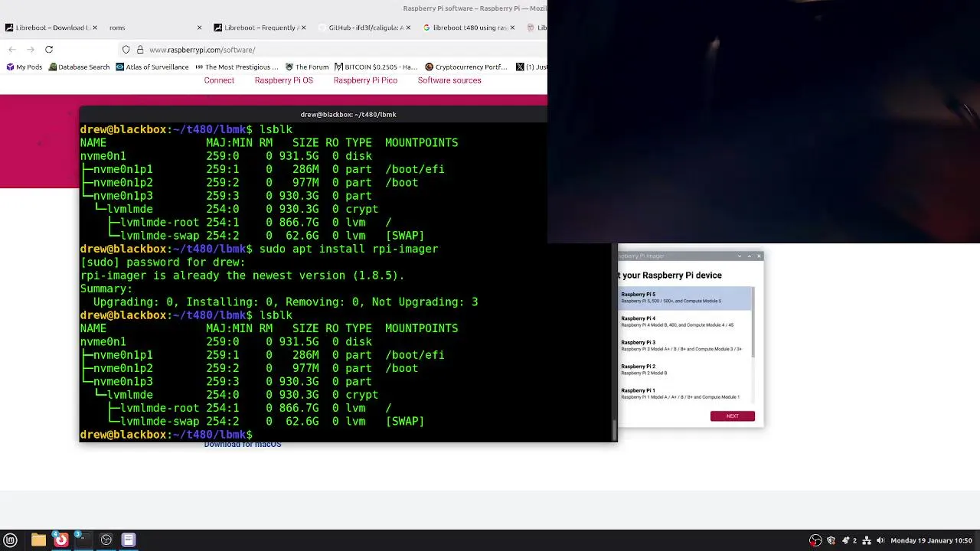
Task: Open BITCOIN $0.2505 bookmark
Action: 375,67
